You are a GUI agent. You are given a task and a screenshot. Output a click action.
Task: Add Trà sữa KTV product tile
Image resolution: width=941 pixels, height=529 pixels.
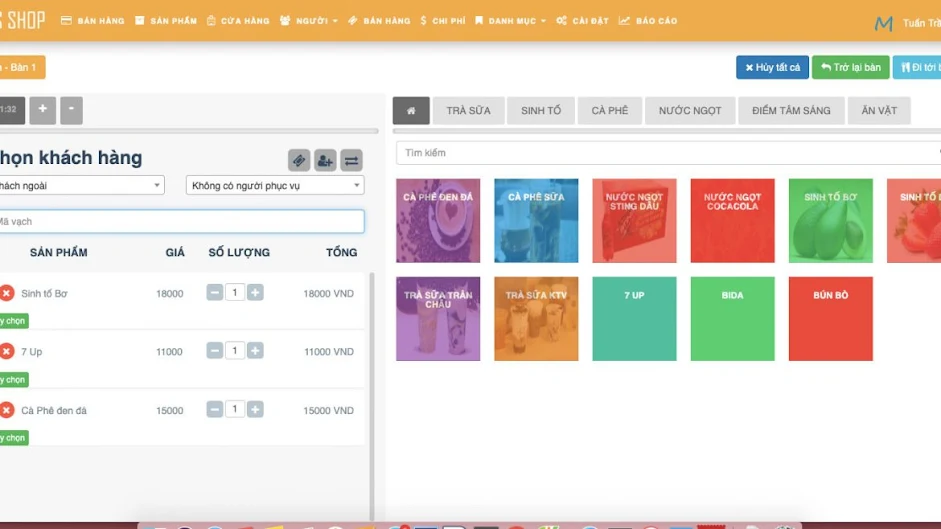(536, 319)
